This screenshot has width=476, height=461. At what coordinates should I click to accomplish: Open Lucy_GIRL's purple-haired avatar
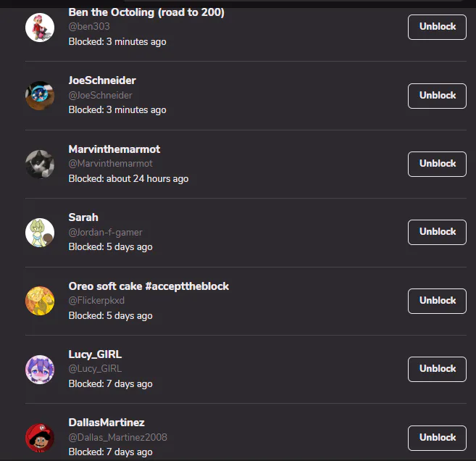click(40, 369)
